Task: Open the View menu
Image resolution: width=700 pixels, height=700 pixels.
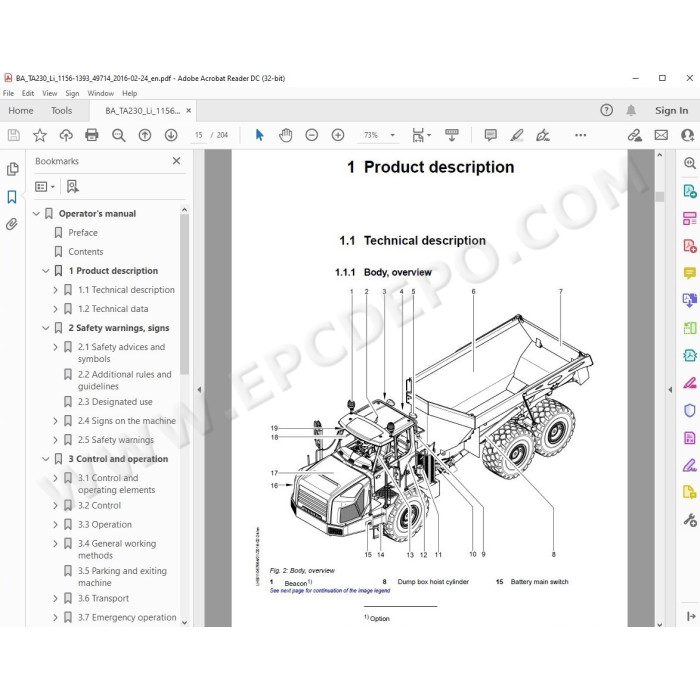Action: [50, 93]
